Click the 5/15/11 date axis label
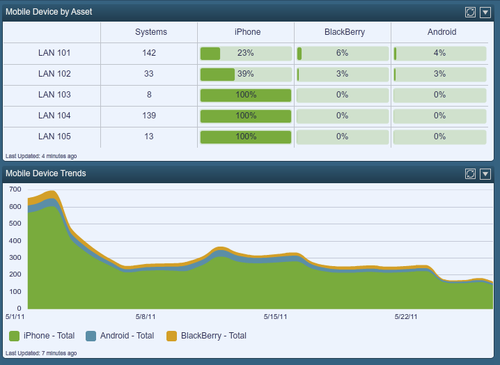Screen dimensions: 500x365 [275, 317]
